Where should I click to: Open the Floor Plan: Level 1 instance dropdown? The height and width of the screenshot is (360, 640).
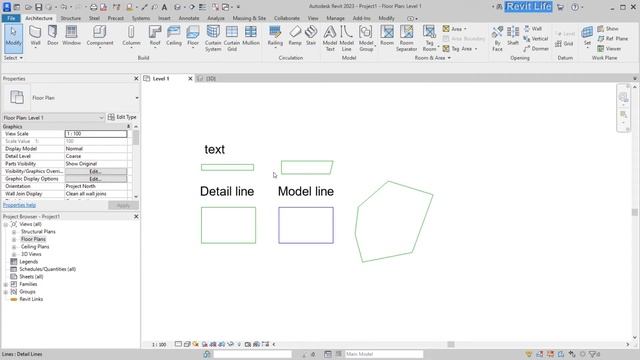click(x=101, y=118)
